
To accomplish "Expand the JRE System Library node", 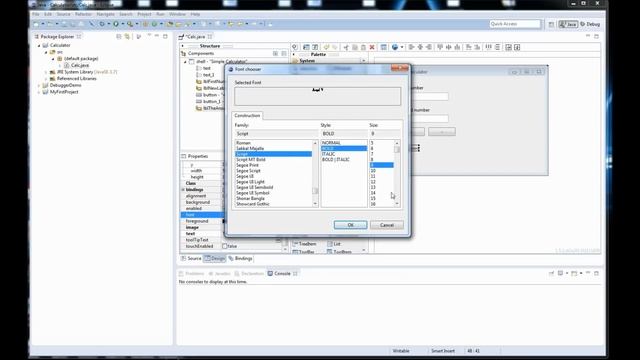I will (x=46, y=72).
